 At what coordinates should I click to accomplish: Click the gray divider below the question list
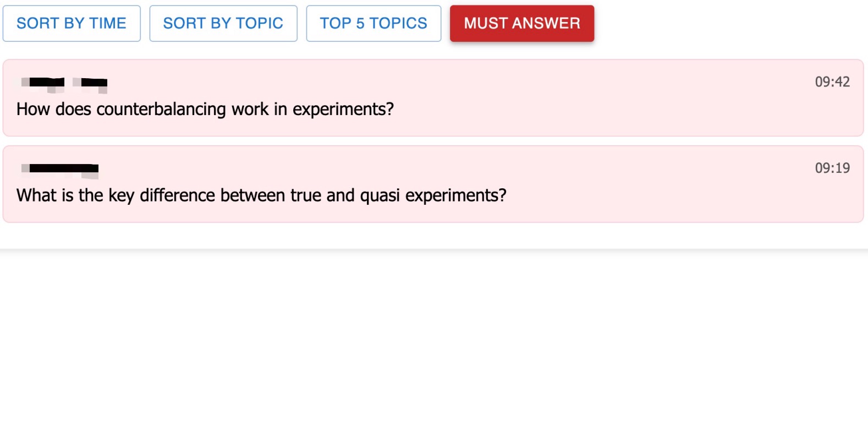click(x=434, y=250)
